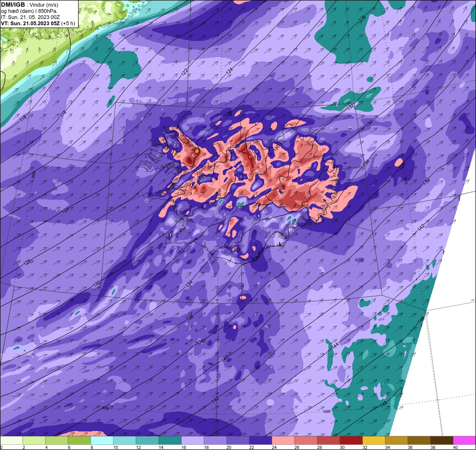Select the 'og hæð (dam) í 850hPa.' line
Image resolution: width=476 pixels, height=450 pixels.
point(29,11)
